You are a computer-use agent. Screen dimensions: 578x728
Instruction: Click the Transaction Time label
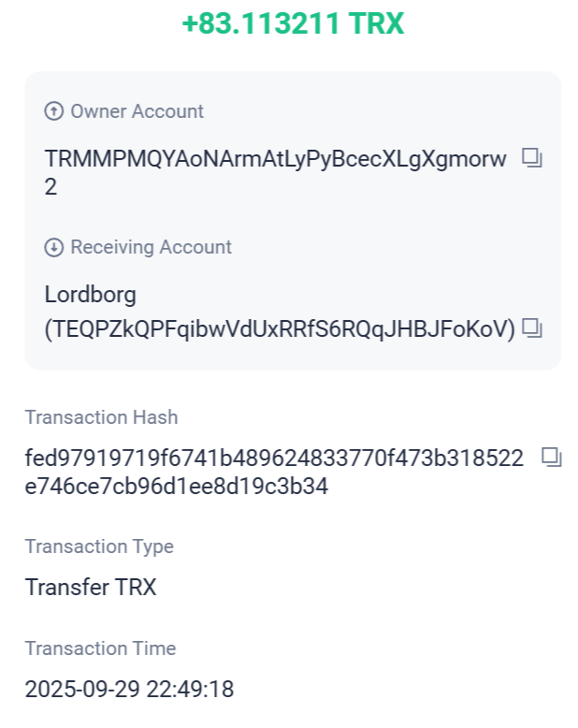click(x=100, y=648)
